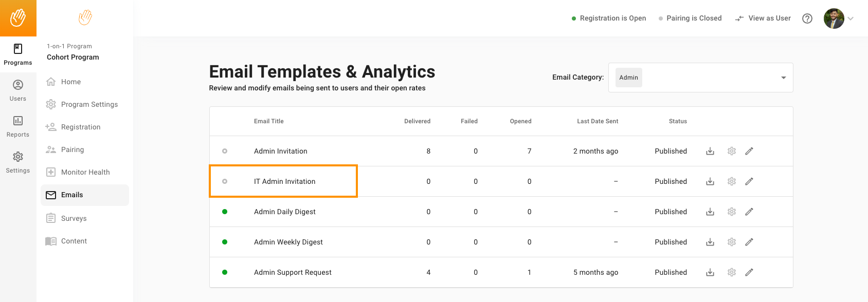The width and height of the screenshot is (868, 302).
Task: Open the IT Admin Invitation row
Action: click(x=284, y=181)
